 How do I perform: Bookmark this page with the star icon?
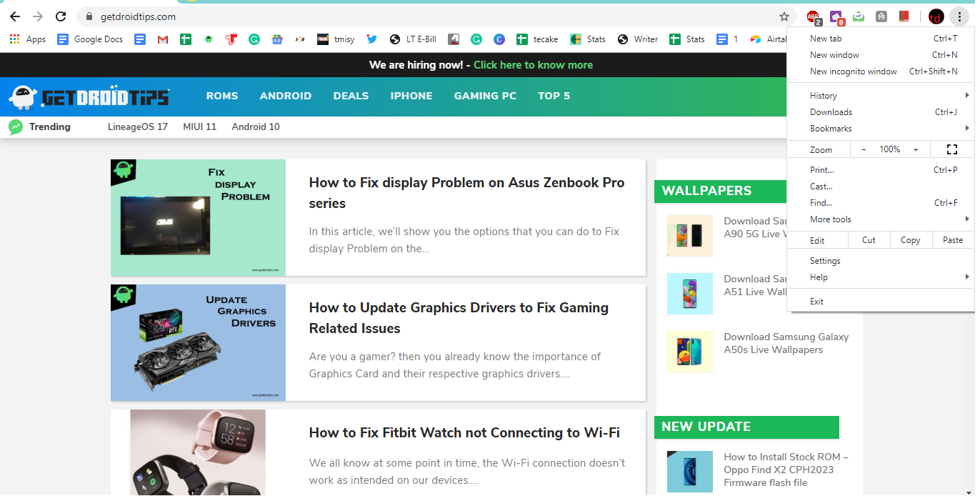pos(784,16)
